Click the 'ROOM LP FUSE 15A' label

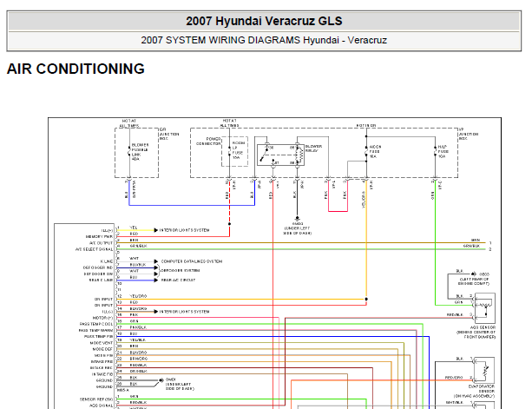(238, 150)
